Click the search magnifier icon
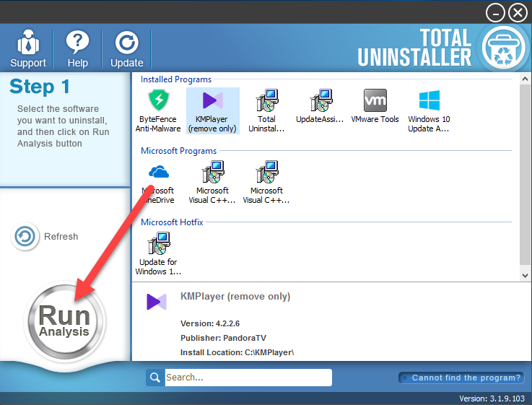Screen dimensions: 532x405 pyautogui.click(x=155, y=377)
